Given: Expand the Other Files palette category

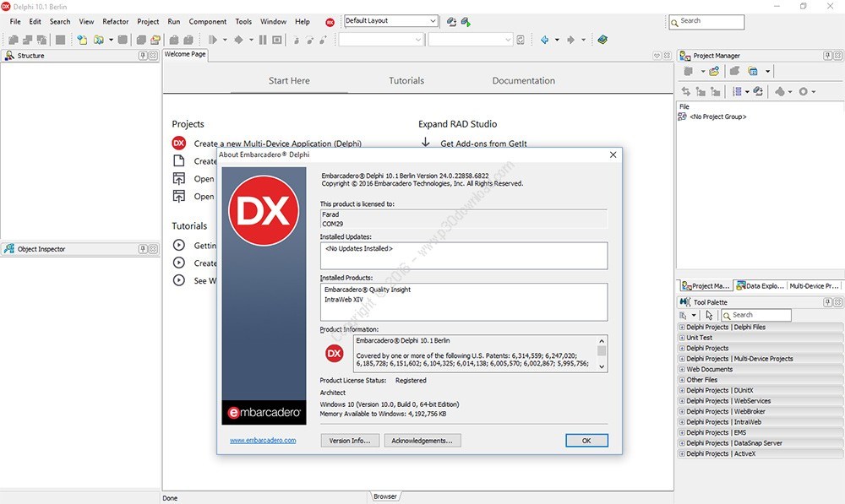Looking at the screenshot, I should pyautogui.click(x=682, y=380).
